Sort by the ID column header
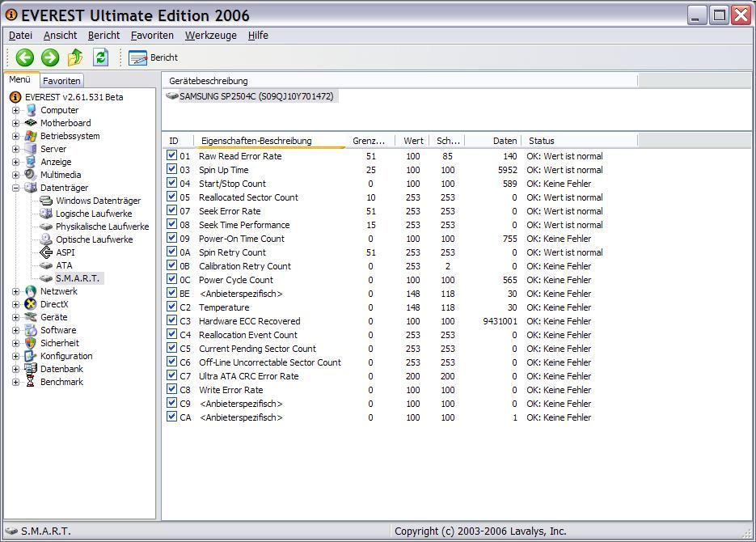The height and width of the screenshot is (542, 756). click(178, 141)
